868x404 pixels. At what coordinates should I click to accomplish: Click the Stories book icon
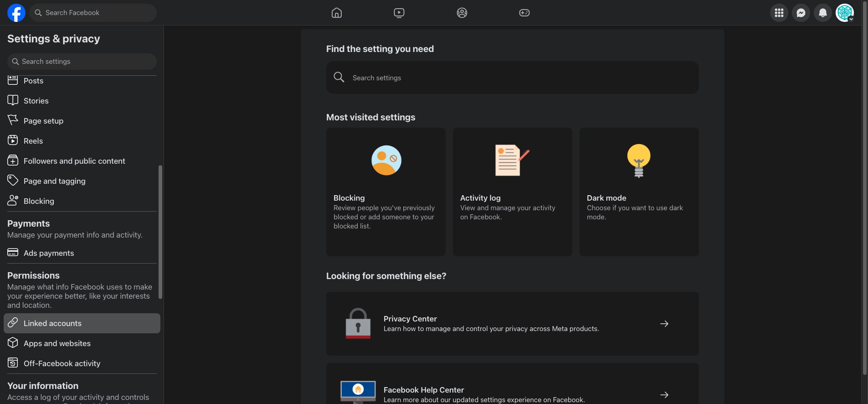point(13,100)
